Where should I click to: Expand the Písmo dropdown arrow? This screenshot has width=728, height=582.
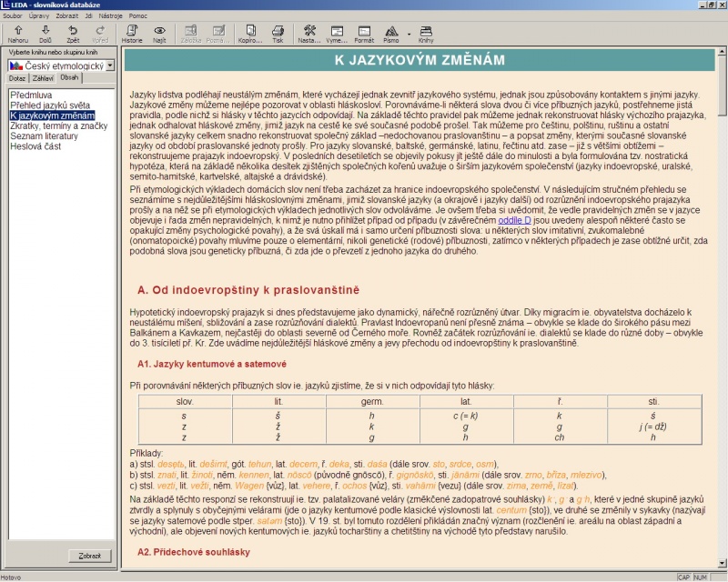tap(409, 34)
